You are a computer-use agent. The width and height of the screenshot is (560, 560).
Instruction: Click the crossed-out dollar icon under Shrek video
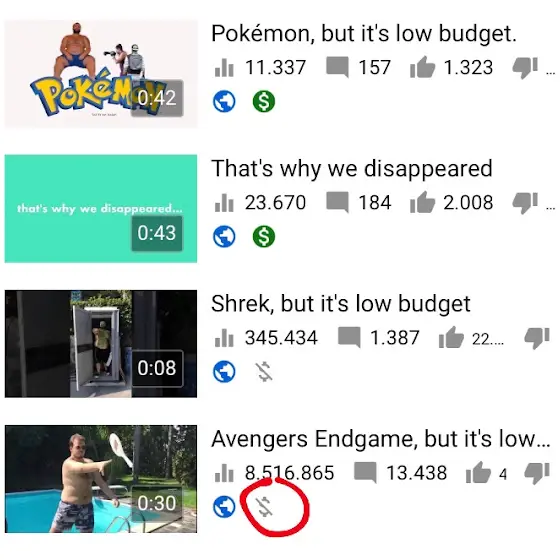[x=264, y=372]
